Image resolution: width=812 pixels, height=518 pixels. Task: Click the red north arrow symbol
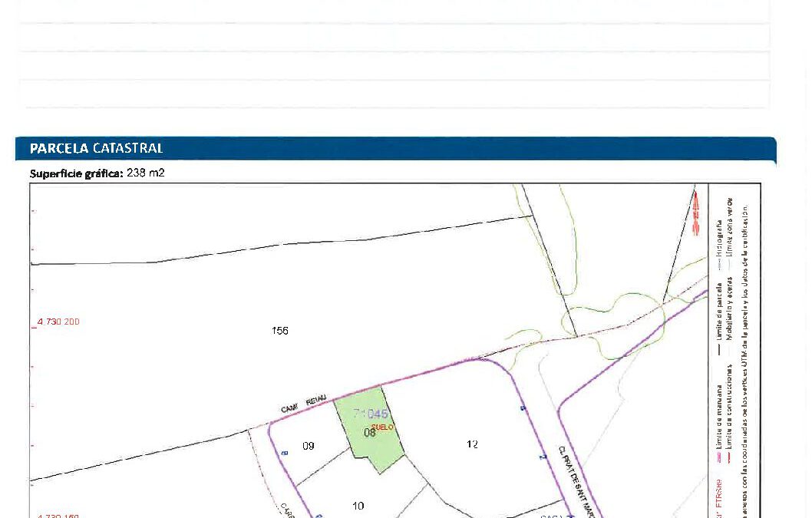tap(695, 213)
